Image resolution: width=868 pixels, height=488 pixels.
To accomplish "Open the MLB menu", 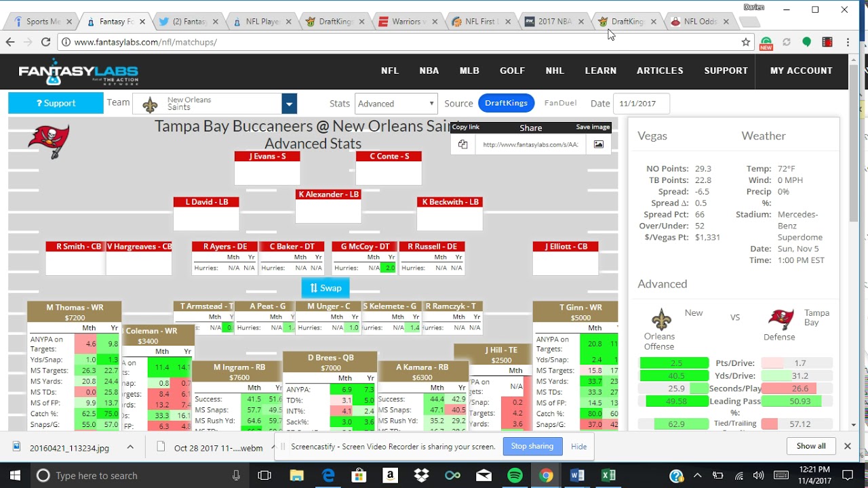I will coord(469,70).
